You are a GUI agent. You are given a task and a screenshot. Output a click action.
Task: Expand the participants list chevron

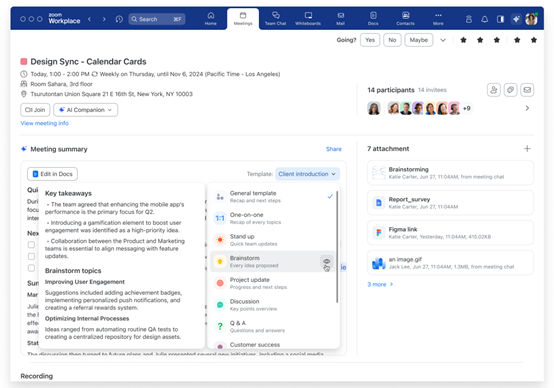[527, 108]
